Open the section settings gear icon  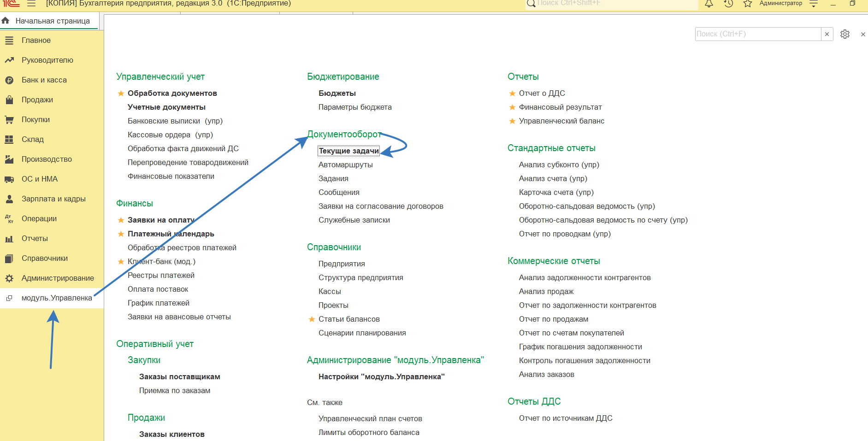click(x=845, y=34)
